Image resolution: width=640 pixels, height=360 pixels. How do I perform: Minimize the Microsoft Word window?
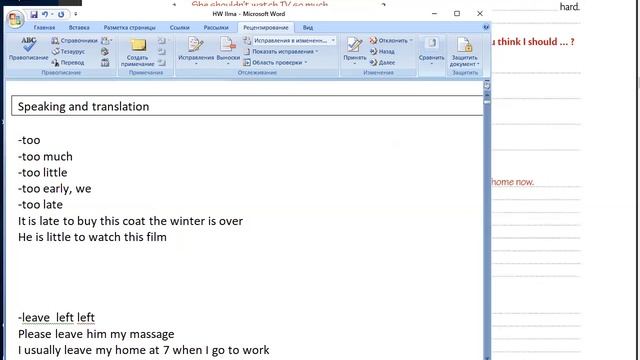(434, 13)
